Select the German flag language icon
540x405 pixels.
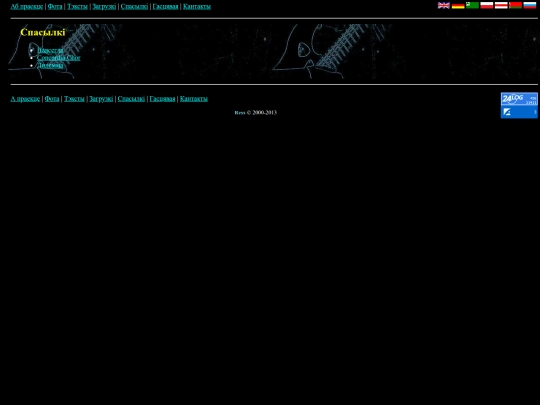[458, 5]
